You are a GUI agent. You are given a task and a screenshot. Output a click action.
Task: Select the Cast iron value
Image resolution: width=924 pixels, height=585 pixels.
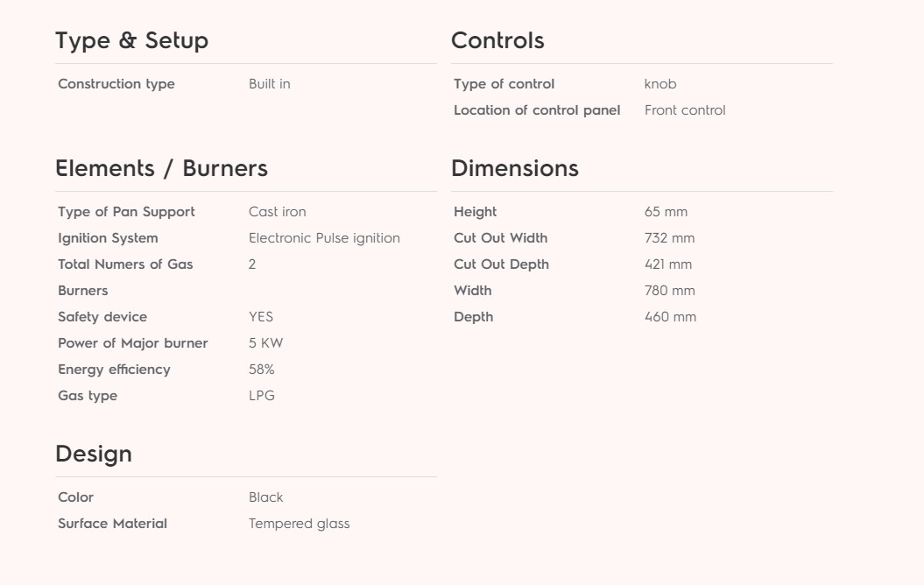[277, 212]
